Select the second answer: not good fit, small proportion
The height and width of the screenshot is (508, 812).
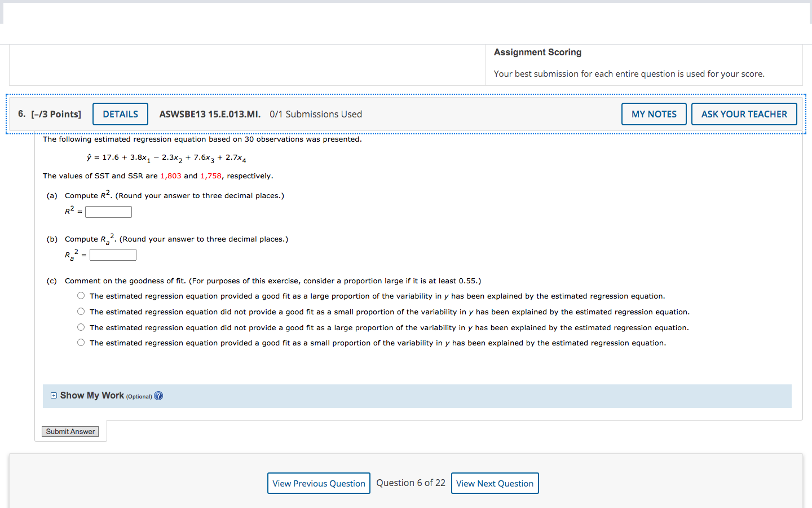click(81, 311)
